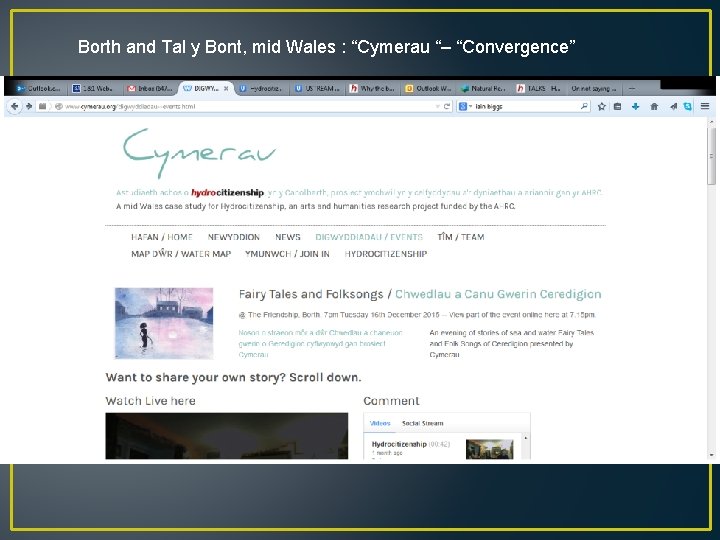Click the browser home icon

654,107
